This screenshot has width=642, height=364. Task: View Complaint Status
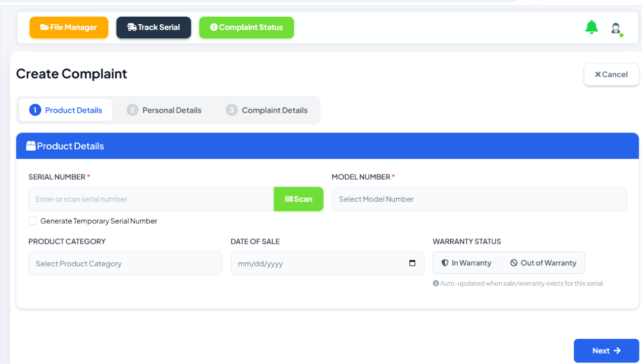[x=246, y=27]
